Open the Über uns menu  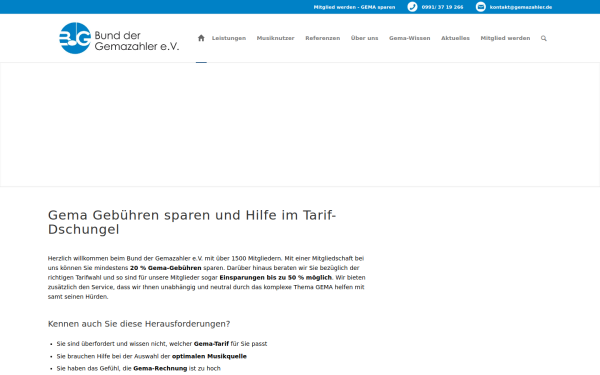point(364,38)
